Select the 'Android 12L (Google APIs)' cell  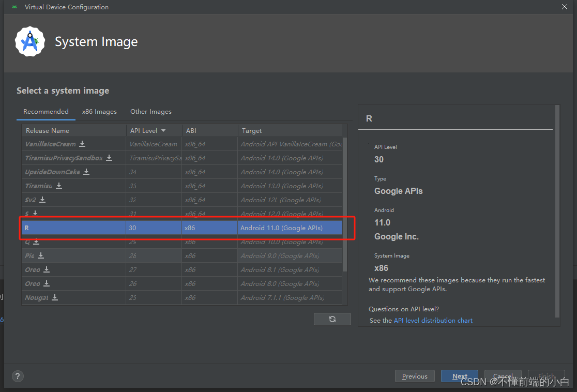[x=290, y=200]
